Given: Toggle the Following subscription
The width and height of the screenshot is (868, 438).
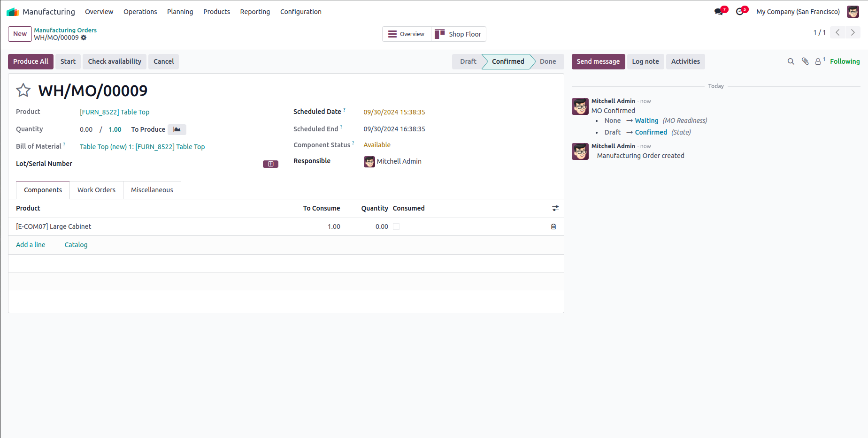Looking at the screenshot, I should click(845, 61).
